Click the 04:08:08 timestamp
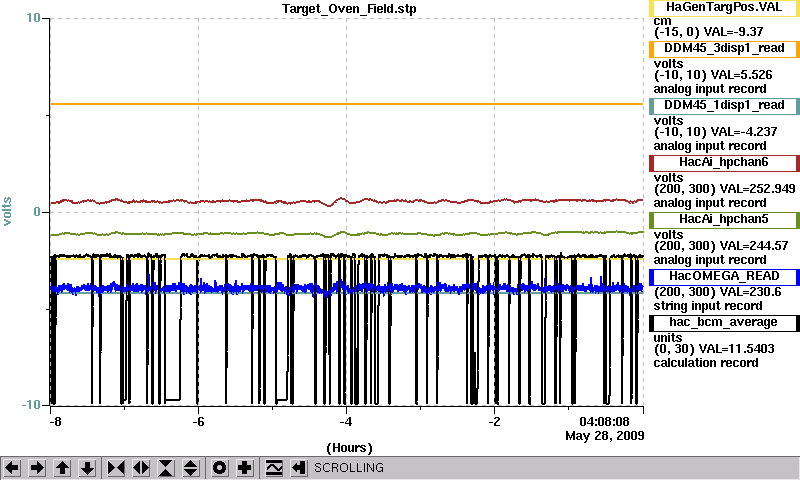The height and width of the screenshot is (480, 800). pos(604,422)
